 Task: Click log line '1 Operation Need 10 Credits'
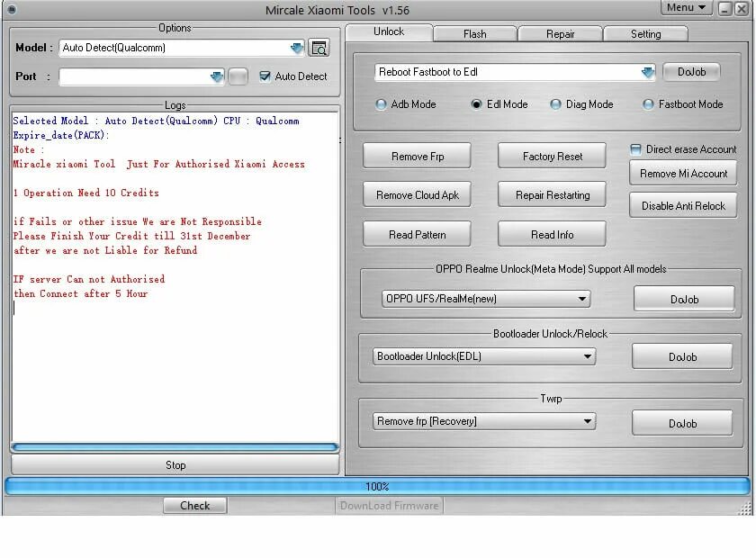coord(86,193)
